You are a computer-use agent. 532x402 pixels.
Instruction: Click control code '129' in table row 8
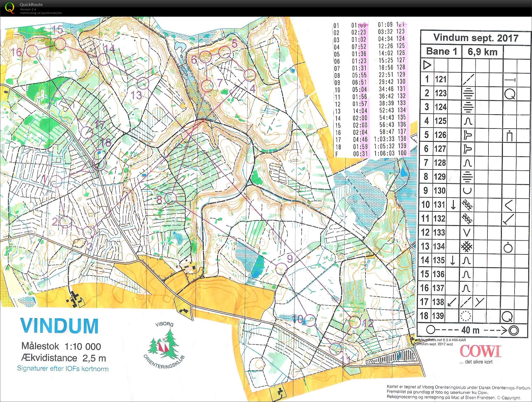[440, 177]
